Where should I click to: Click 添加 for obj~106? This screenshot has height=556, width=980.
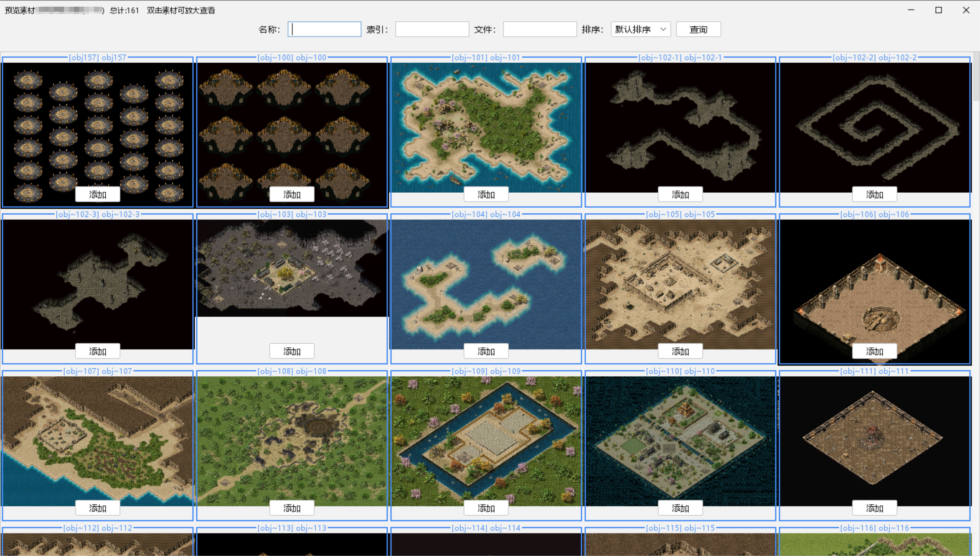coord(874,351)
